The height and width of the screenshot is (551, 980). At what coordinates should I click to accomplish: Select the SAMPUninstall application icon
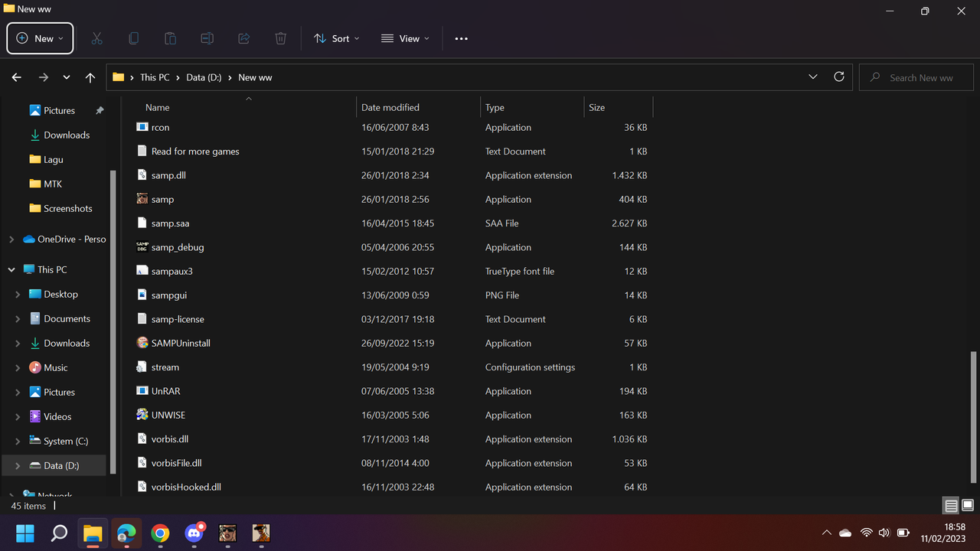142,343
